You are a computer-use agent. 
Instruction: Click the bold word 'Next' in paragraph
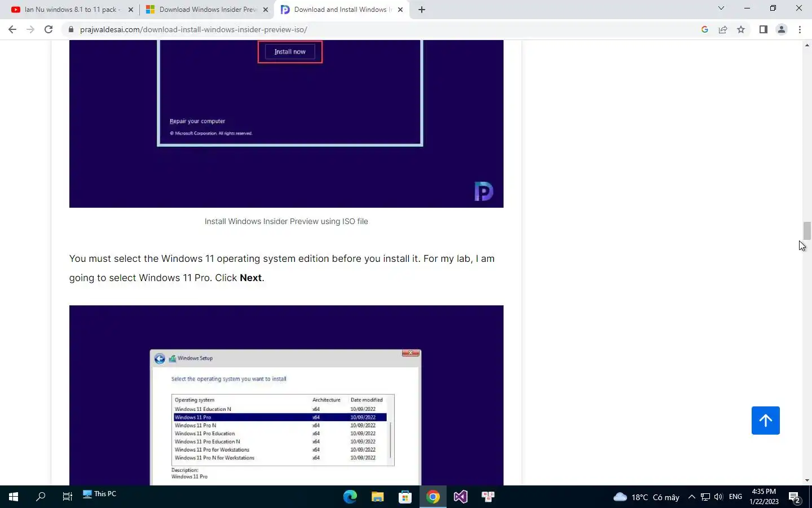251,278
